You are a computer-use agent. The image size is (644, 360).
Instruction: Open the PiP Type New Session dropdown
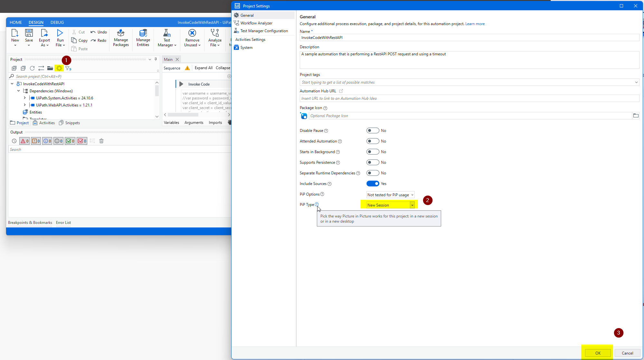click(390, 205)
